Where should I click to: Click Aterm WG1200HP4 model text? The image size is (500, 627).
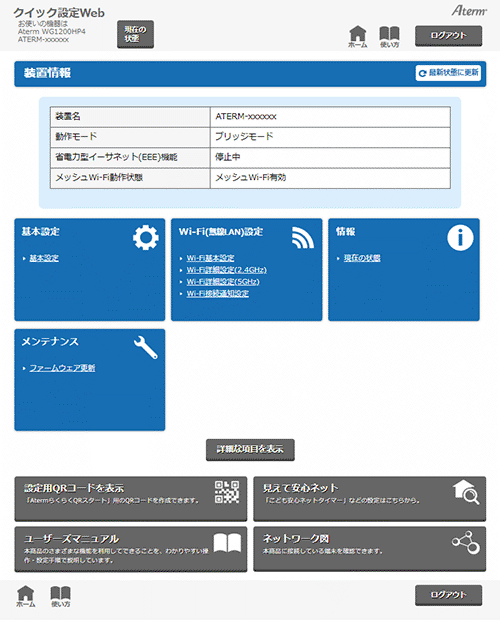[x=52, y=32]
